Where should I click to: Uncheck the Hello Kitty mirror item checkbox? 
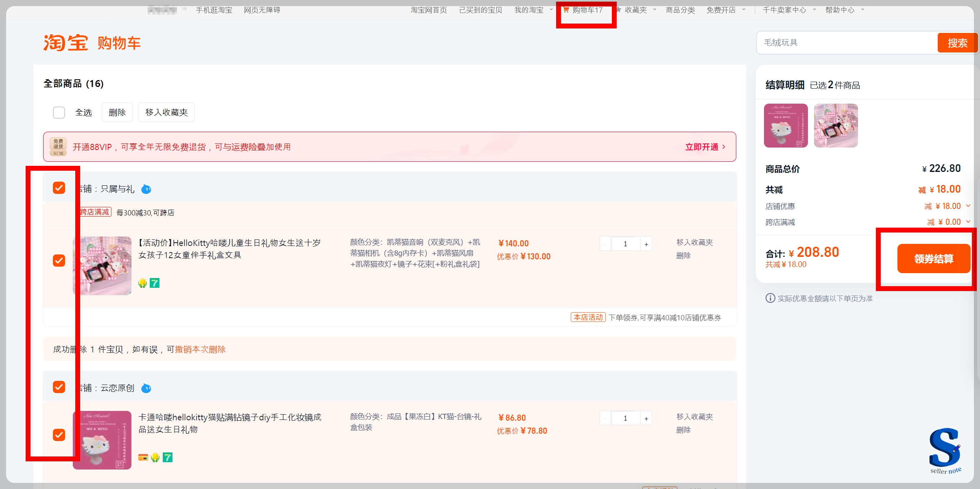point(59,435)
